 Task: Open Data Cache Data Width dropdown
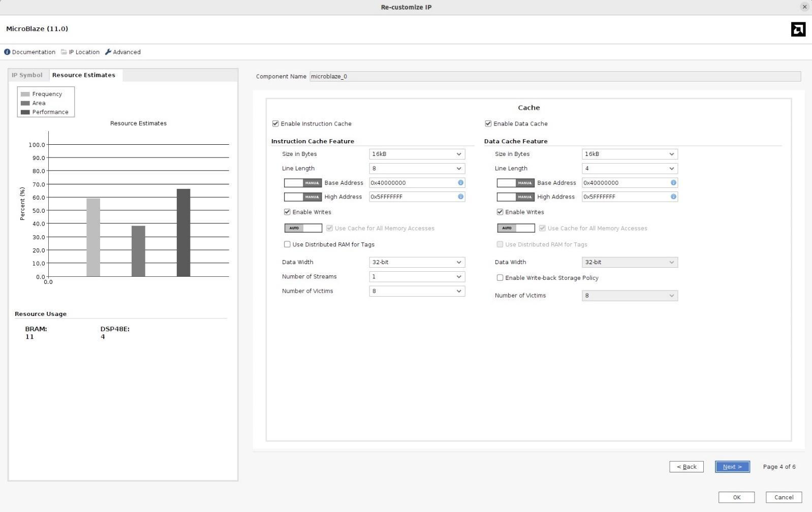tap(630, 262)
